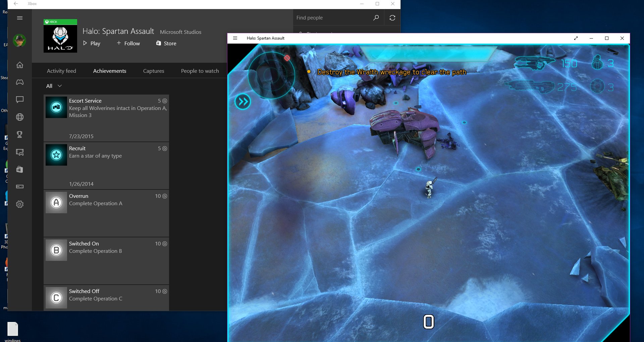Screen dimensions: 644x342
Task: Click the objective text about Wraith wreckage
Action: pos(392,72)
